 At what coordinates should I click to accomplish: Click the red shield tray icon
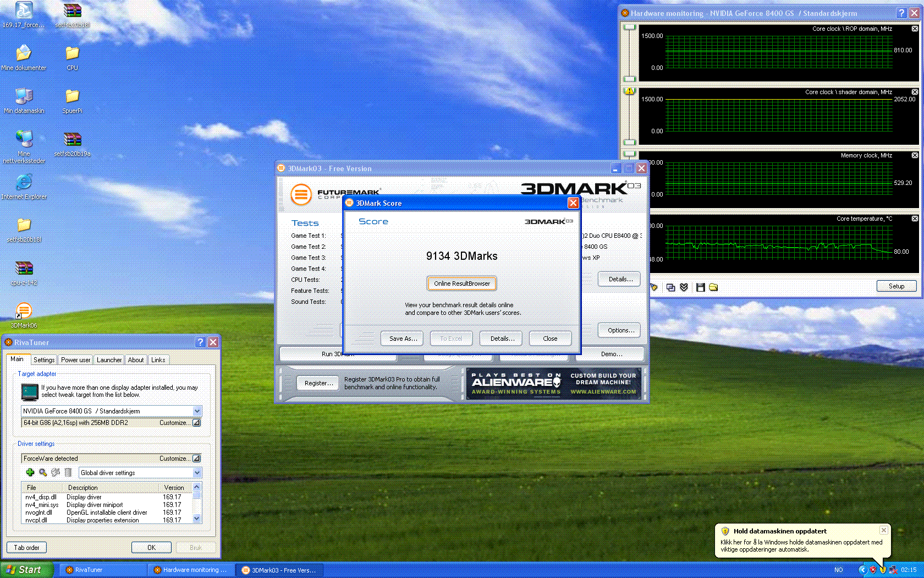(x=873, y=570)
